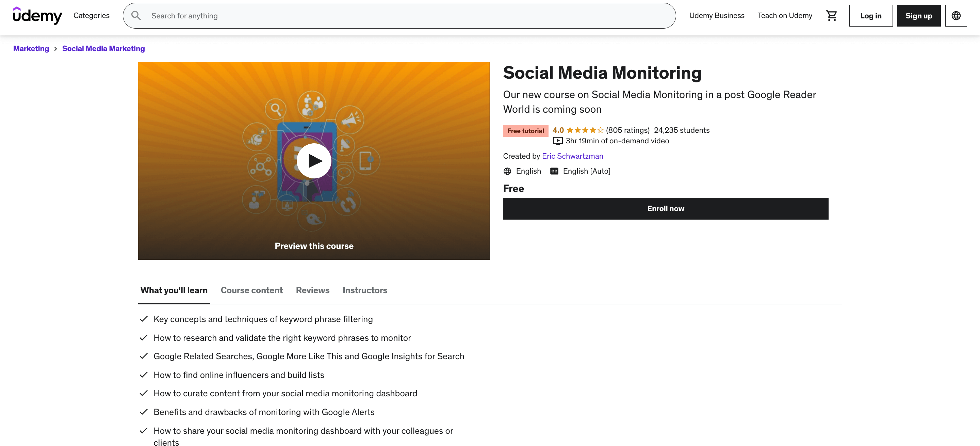Click the Sign up button
Image resolution: width=980 pixels, height=446 pixels.
pos(919,16)
